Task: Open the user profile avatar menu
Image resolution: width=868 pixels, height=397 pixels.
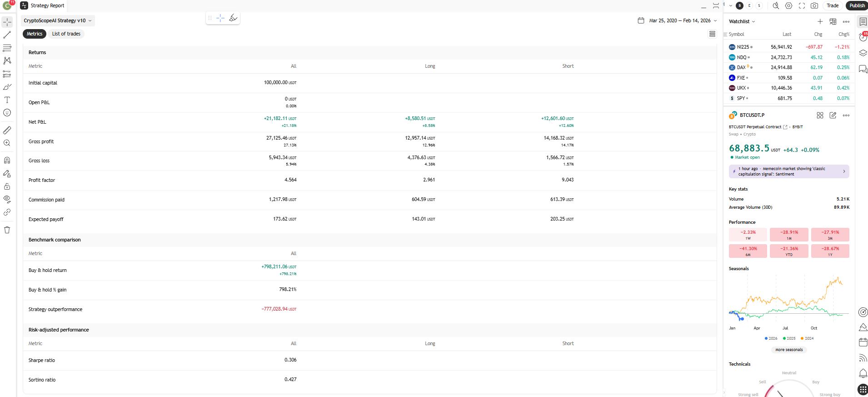Action: click(7, 5)
